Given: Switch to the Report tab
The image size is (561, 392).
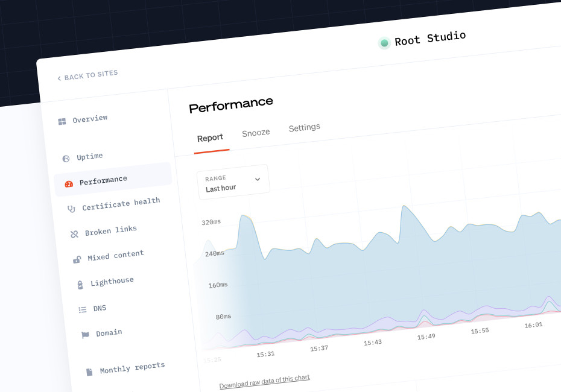Looking at the screenshot, I should [x=210, y=138].
